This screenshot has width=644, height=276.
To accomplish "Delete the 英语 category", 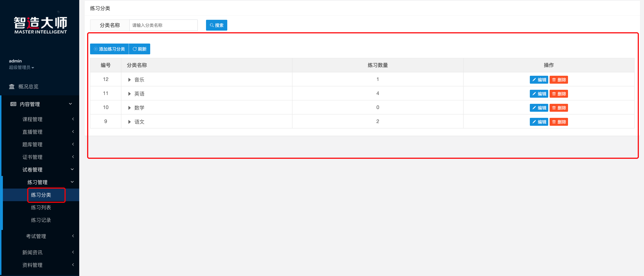I will (559, 94).
